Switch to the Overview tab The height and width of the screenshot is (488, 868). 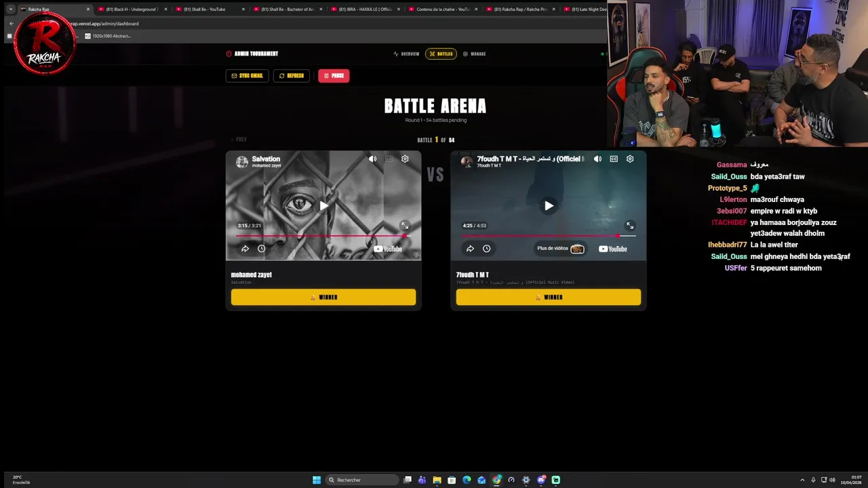click(x=406, y=54)
